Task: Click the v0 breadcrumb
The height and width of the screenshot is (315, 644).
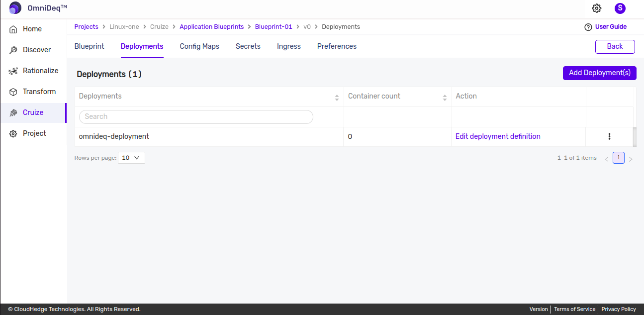Action: (307, 27)
